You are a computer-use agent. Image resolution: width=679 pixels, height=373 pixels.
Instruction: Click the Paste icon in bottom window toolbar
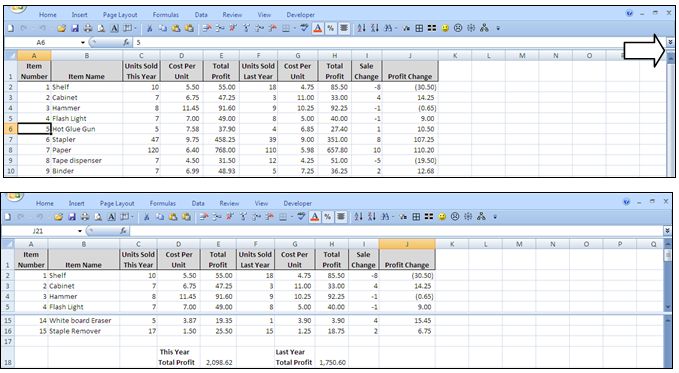(x=173, y=217)
